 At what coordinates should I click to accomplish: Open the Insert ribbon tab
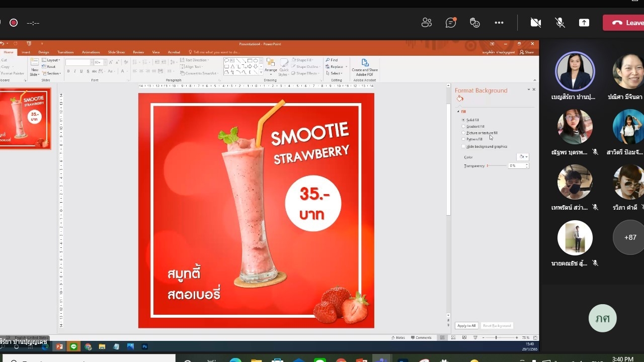point(26,52)
